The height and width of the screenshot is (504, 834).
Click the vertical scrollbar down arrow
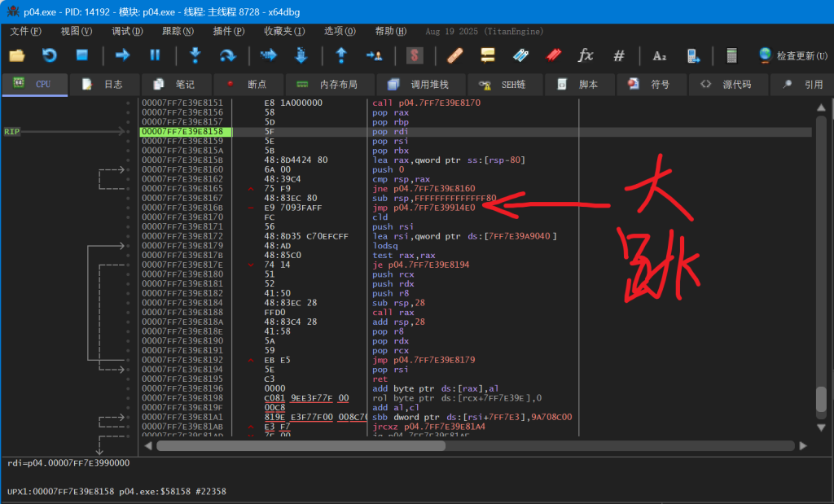pos(822,427)
